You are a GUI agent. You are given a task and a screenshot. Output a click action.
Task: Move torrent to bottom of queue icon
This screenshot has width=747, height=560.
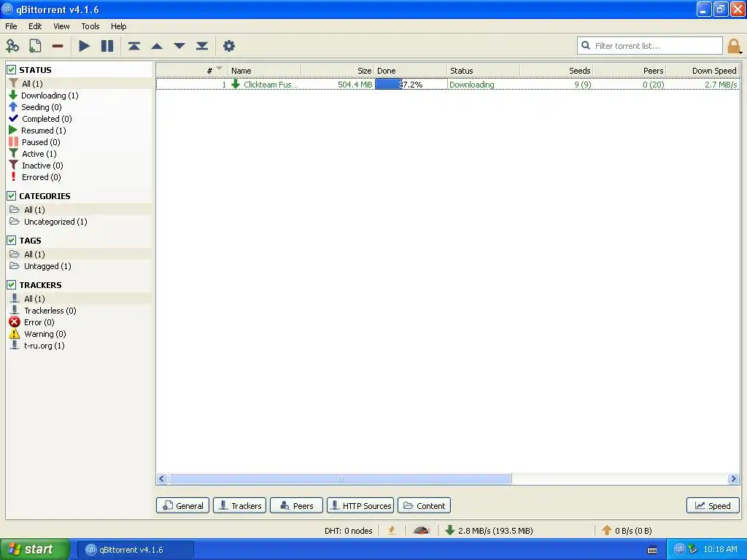(x=202, y=46)
